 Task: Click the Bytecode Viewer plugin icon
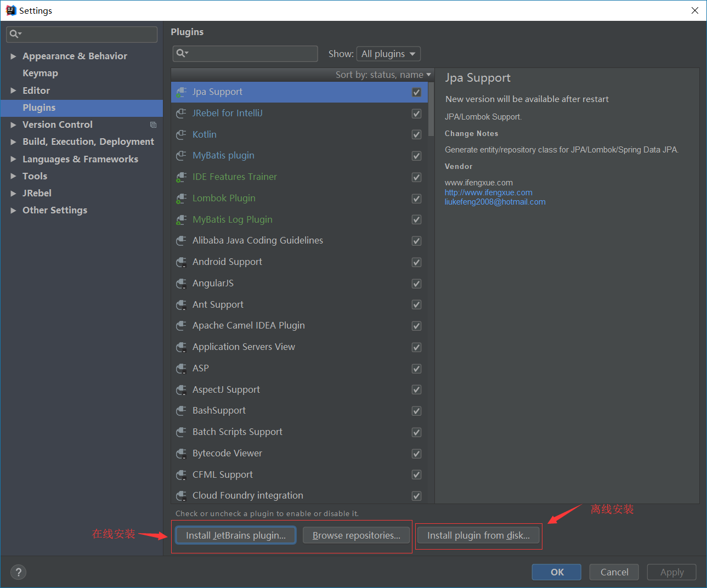pyautogui.click(x=181, y=454)
